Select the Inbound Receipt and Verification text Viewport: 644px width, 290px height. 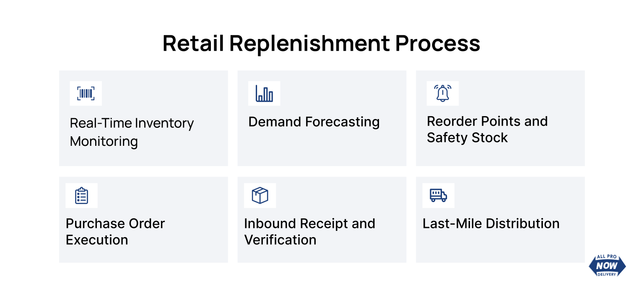click(x=309, y=232)
